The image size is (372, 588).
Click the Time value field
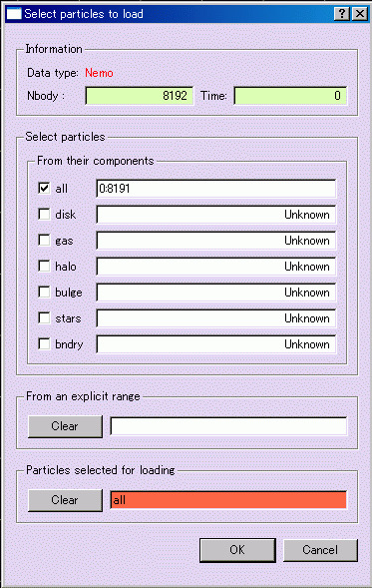tap(290, 96)
